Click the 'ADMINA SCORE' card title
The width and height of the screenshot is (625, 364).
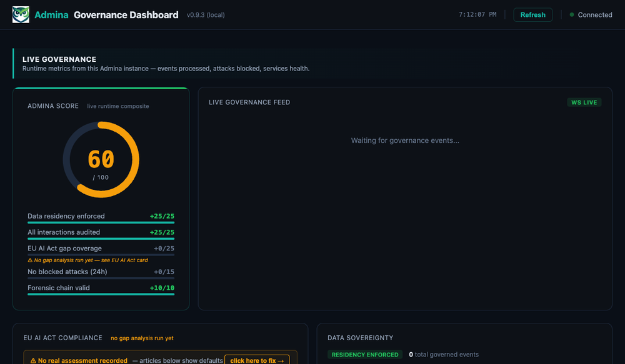click(53, 106)
